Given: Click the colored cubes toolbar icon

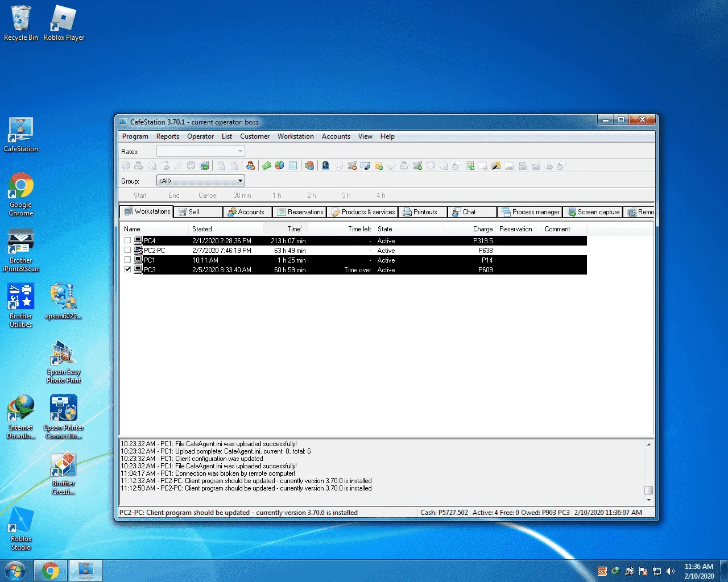Looking at the screenshot, I should click(x=309, y=165).
